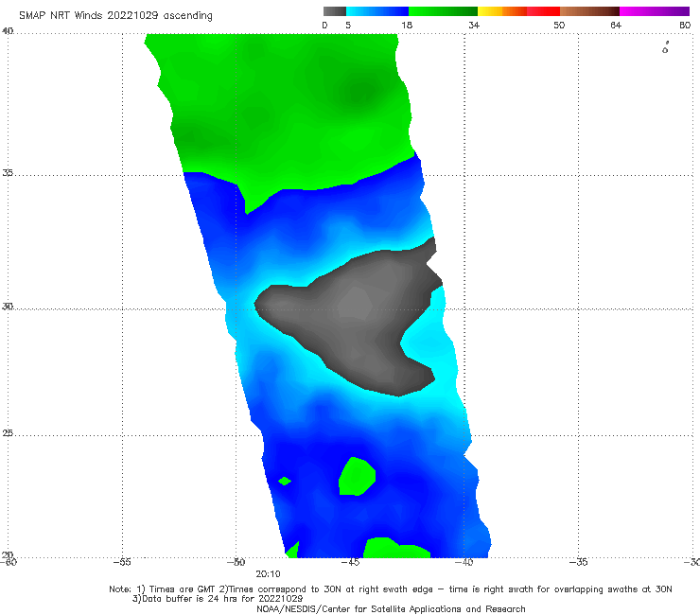Image resolution: width=700 pixels, height=615 pixels.
Task: Click the color bar label '34'
Action: coord(474,25)
